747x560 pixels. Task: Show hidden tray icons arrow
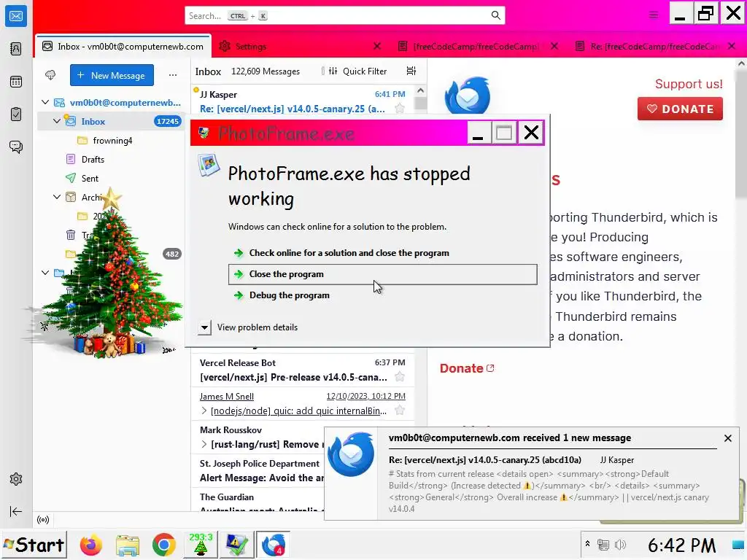click(587, 544)
